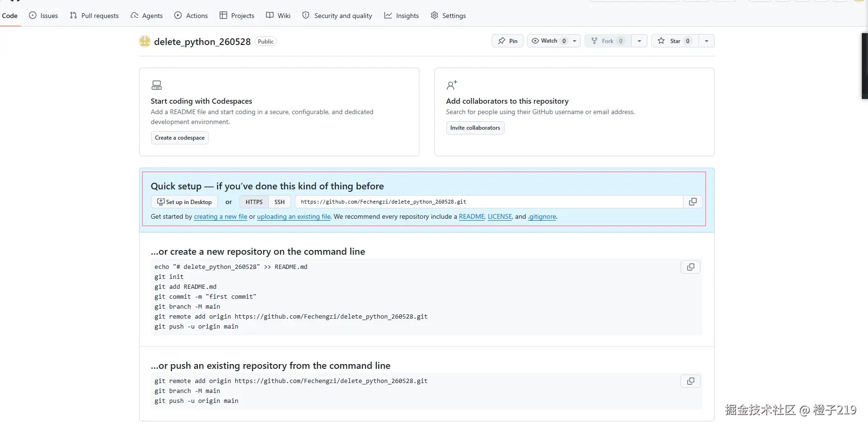
Task: Click the Public visibility badge
Action: [x=266, y=41]
